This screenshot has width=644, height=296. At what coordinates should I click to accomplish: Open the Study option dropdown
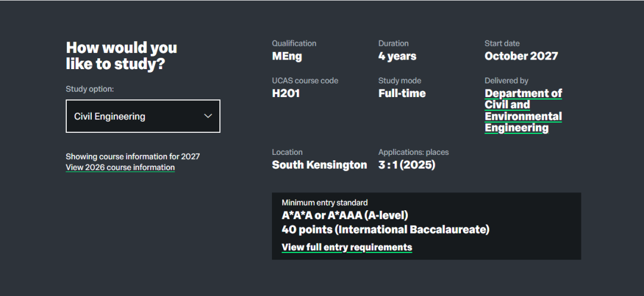click(143, 116)
